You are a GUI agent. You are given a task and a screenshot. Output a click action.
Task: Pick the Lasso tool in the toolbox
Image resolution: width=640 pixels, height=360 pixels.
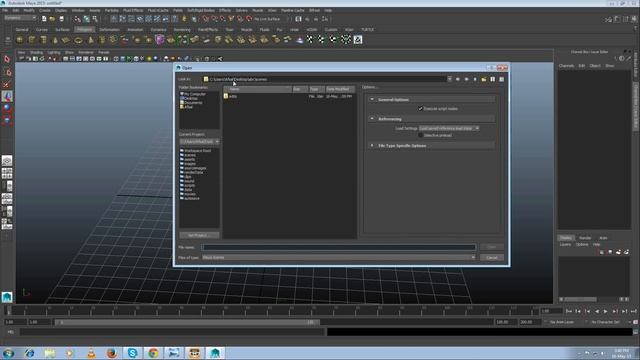(x=7, y=72)
